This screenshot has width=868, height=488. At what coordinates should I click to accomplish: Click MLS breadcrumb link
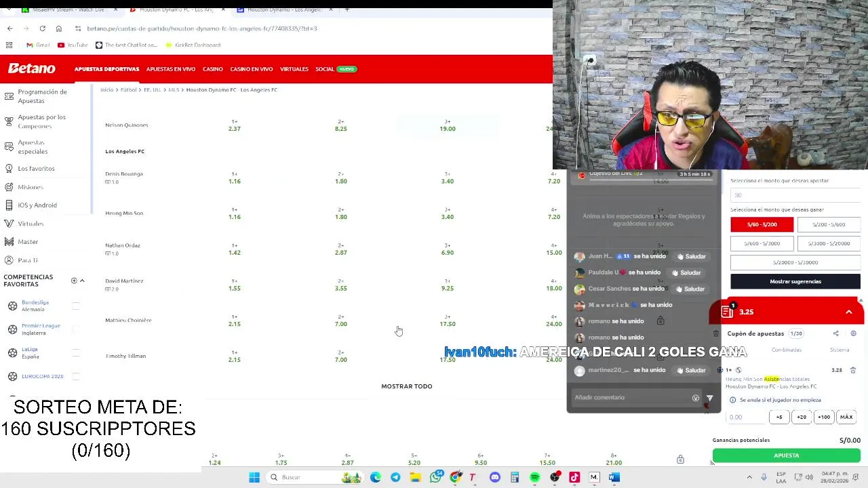pos(174,89)
